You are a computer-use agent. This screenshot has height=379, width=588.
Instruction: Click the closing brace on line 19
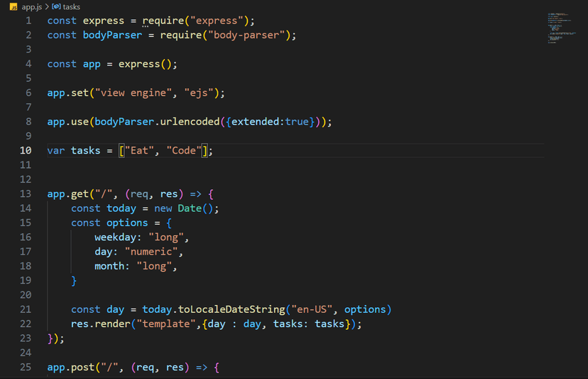click(74, 281)
